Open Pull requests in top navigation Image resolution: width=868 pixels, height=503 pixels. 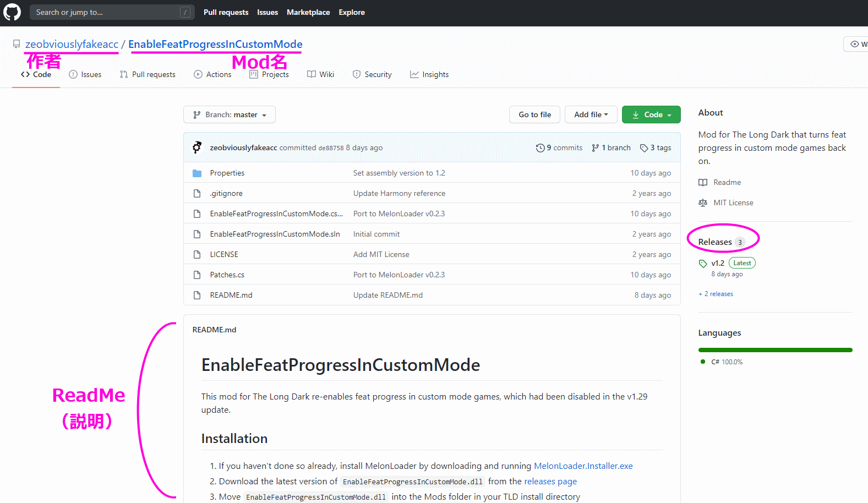[226, 12]
